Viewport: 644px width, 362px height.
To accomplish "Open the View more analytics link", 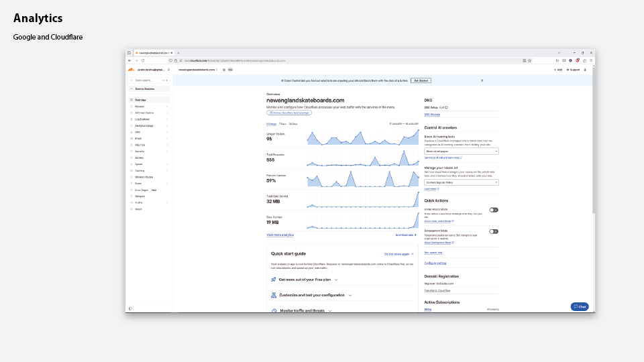I will (x=280, y=235).
